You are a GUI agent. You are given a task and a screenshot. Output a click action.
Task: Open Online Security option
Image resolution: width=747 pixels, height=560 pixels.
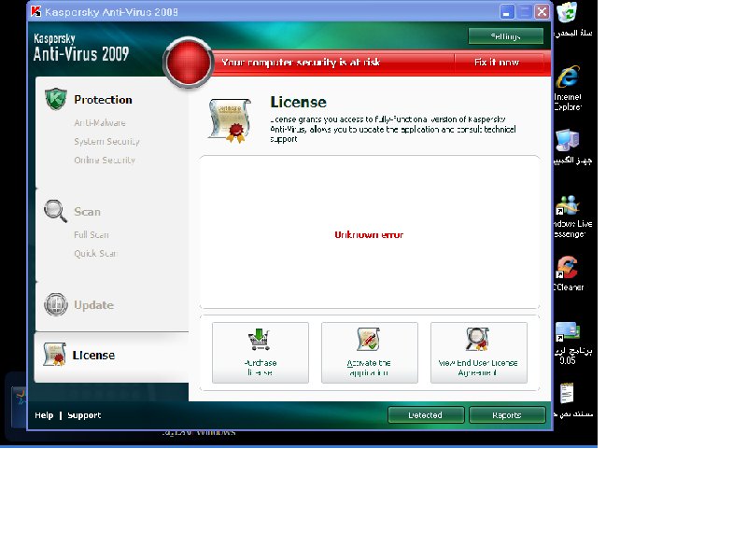(105, 160)
